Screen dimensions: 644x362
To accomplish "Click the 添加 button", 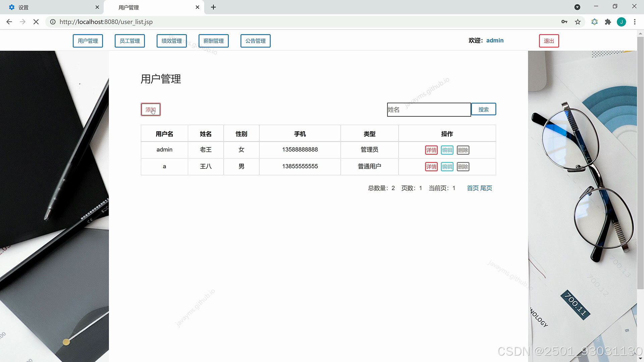I will tap(151, 109).
